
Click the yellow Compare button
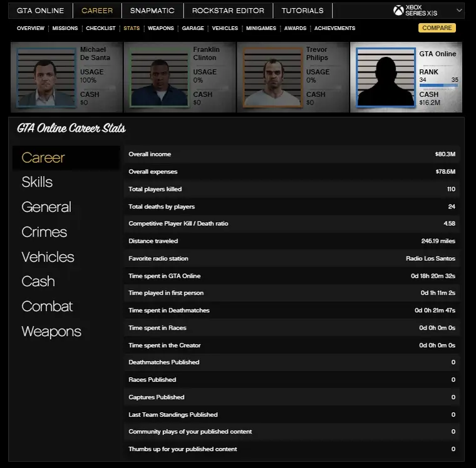[x=437, y=28]
